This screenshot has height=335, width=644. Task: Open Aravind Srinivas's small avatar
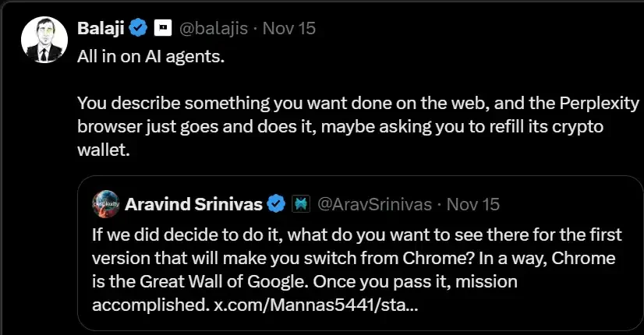point(105,204)
